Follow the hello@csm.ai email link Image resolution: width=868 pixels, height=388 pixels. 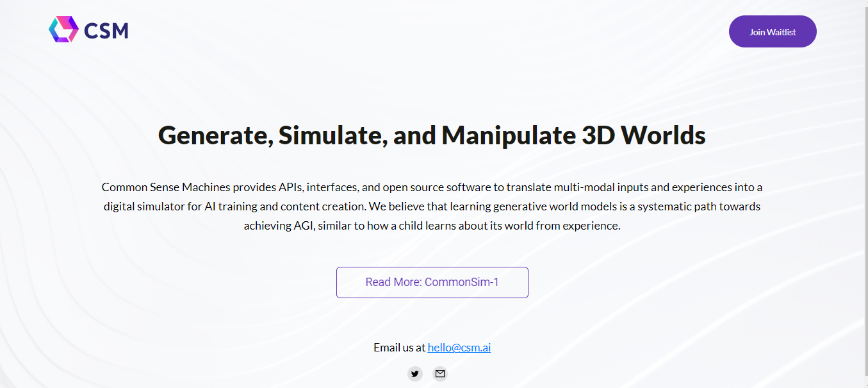459,348
